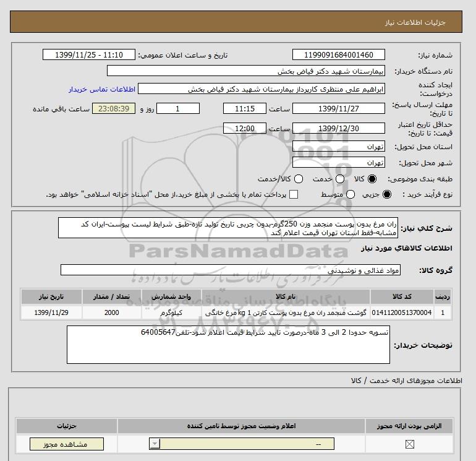Select the کالا radio button
Screen dimensions: 476x461
click(372, 179)
